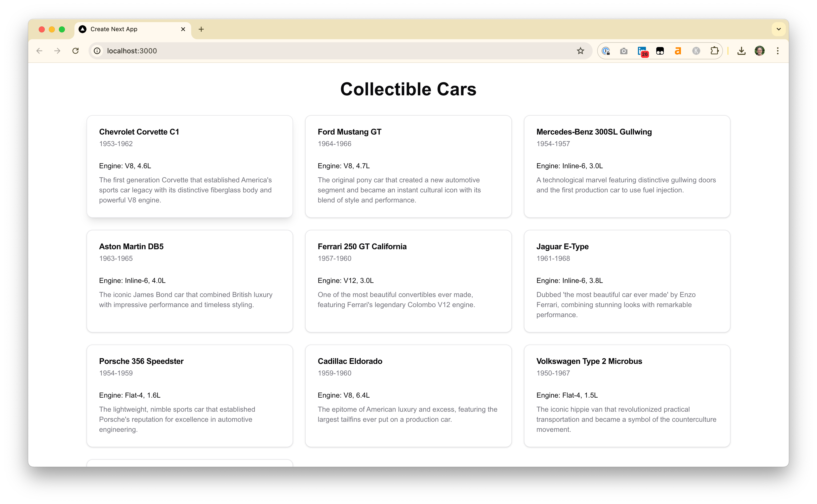Open the three-dot Chrome menu
The width and height of the screenshot is (817, 504).
tap(778, 51)
